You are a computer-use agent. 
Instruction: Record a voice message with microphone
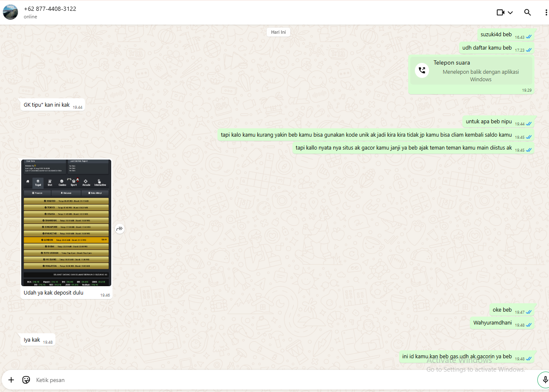click(545, 380)
